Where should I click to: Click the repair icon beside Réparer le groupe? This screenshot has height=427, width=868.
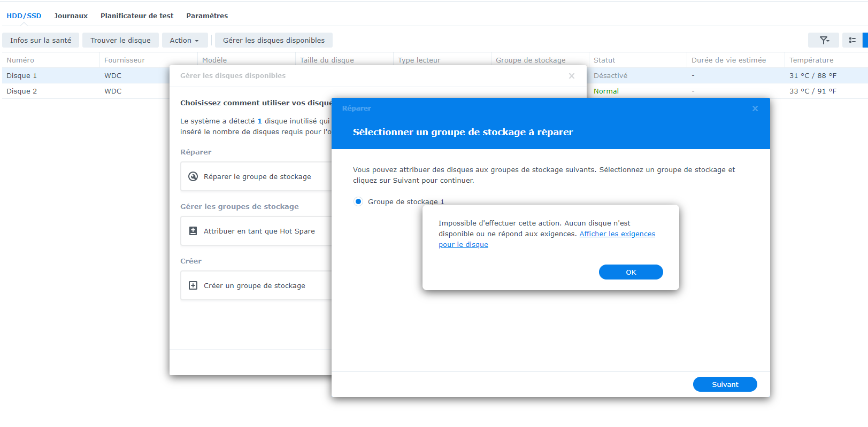[x=193, y=176]
